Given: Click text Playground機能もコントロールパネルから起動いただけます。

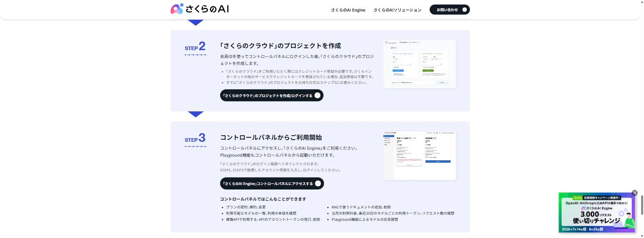Looking at the screenshot, I should 277,155.
